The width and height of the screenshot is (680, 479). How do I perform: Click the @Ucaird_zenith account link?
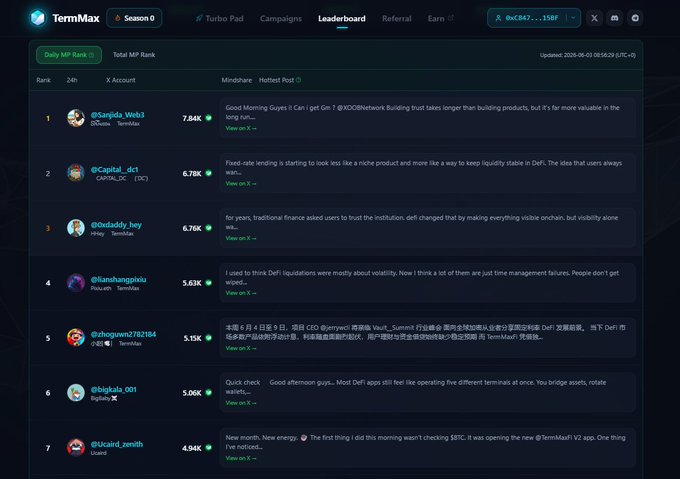click(117, 444)
